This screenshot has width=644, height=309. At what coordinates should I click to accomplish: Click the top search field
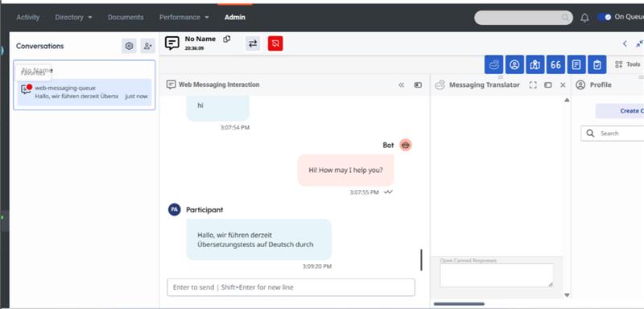coord(523,18)
